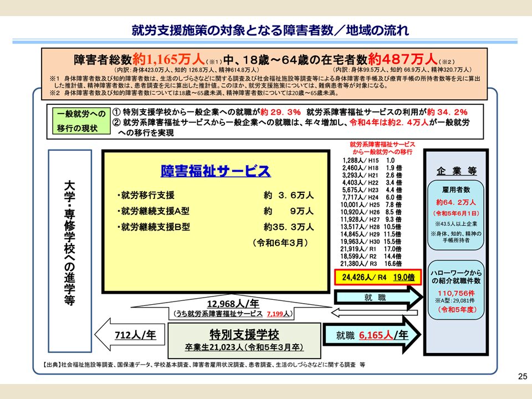Select the 雇用者数 rounded box

[457, 217]
